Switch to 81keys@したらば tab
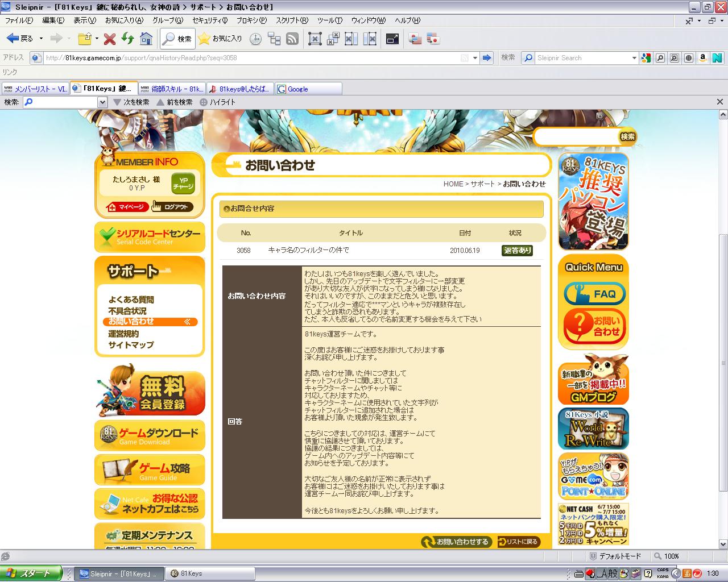 click(x=240, y=89)
